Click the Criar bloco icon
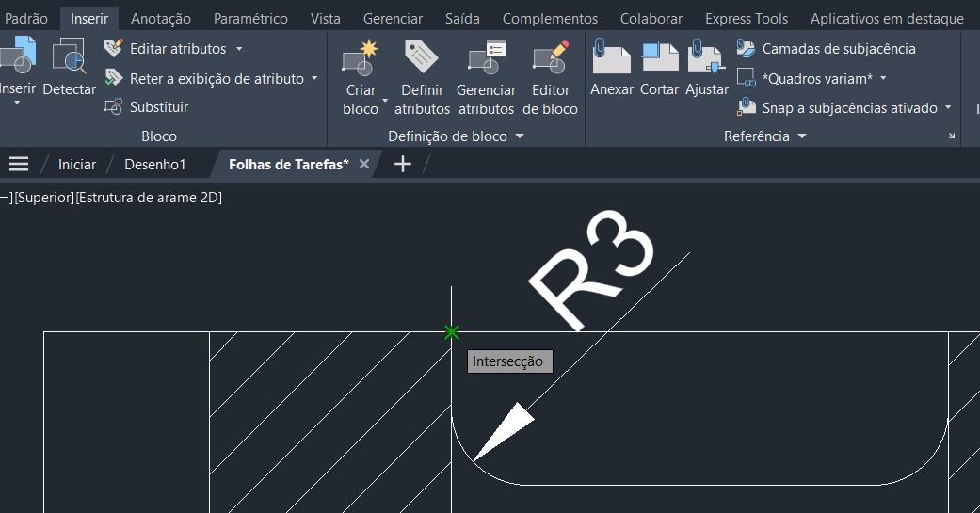 [361, 58]
